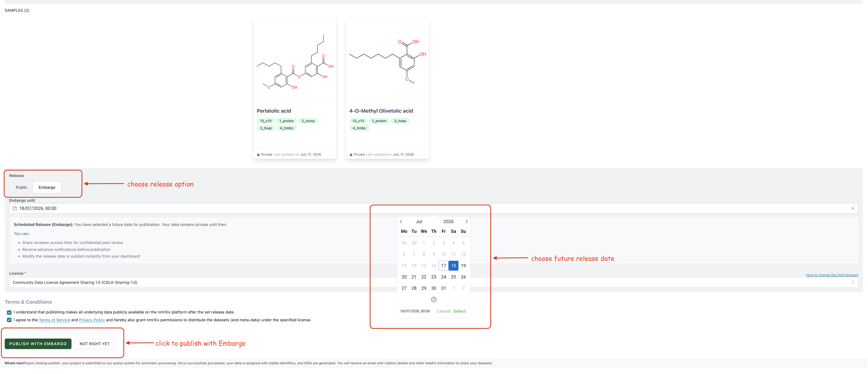Confirm date with Select button
868x374 pixels.
tap(460, 311)
